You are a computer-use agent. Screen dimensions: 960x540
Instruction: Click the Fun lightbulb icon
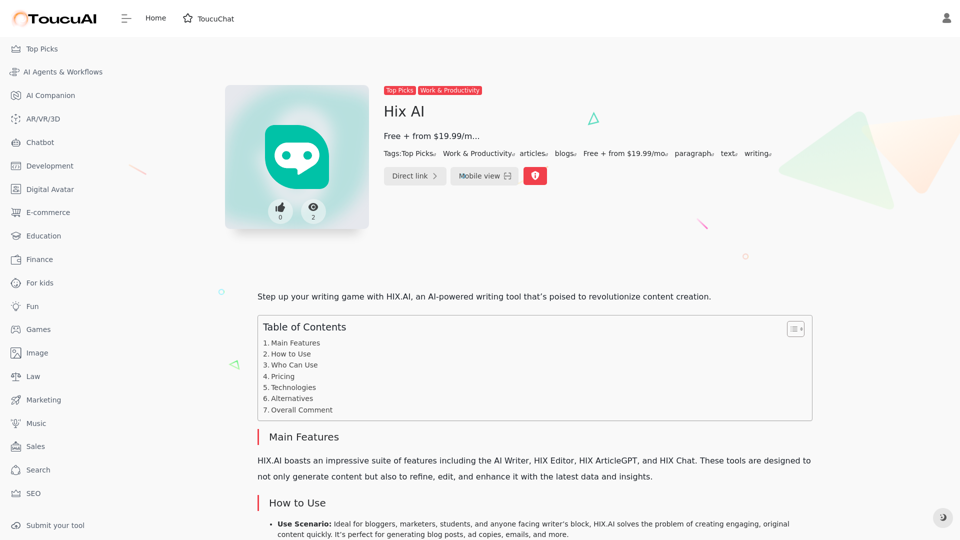pos(16,306)
